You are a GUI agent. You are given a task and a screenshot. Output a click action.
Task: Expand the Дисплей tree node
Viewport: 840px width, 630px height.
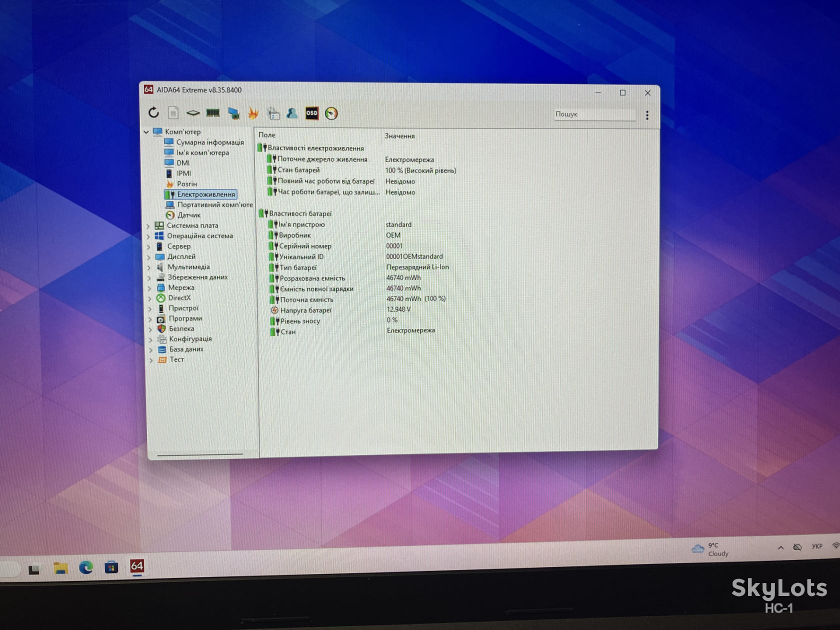(x=148, y=257)
